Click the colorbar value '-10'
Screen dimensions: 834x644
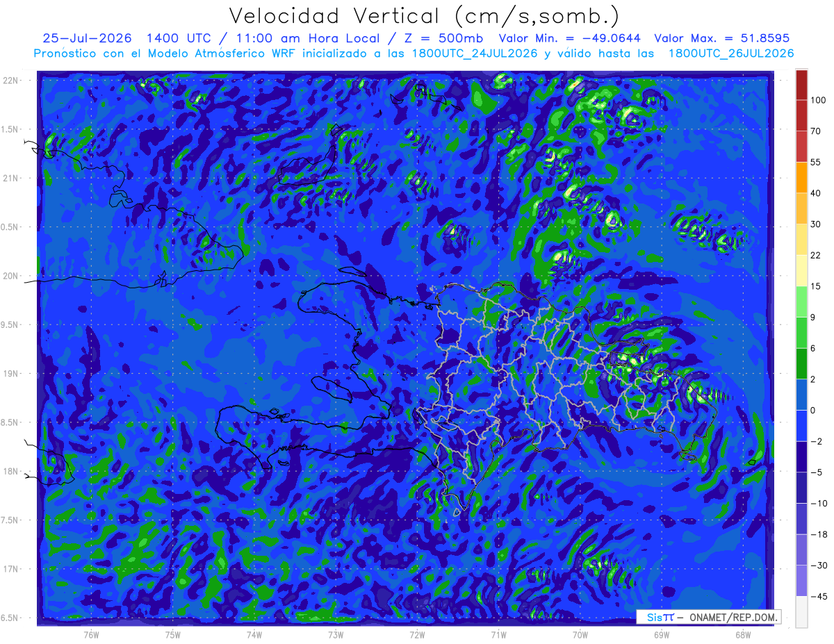pos(818,503)
